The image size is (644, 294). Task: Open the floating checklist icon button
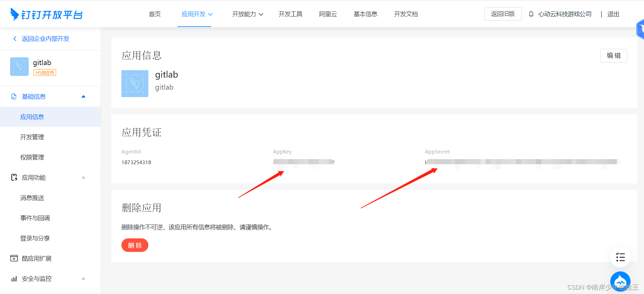click(x=620, y=257)
